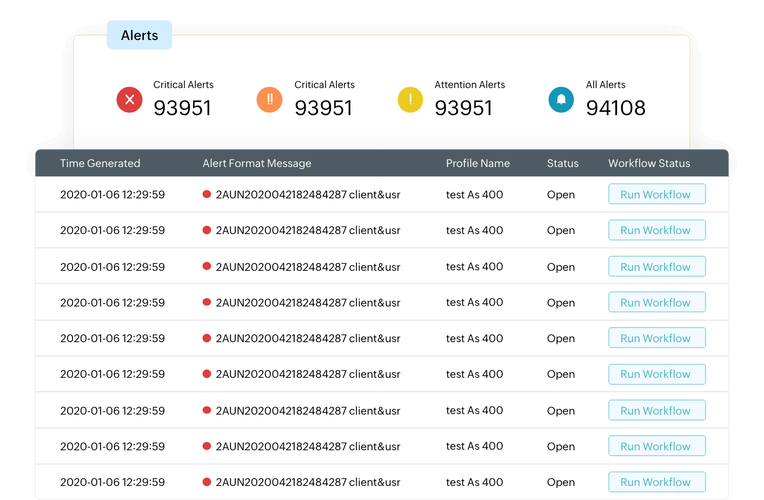Screen dimensions: 764x500
Task: Click the Alert Format Message column header
Action: tap(257, 163)
